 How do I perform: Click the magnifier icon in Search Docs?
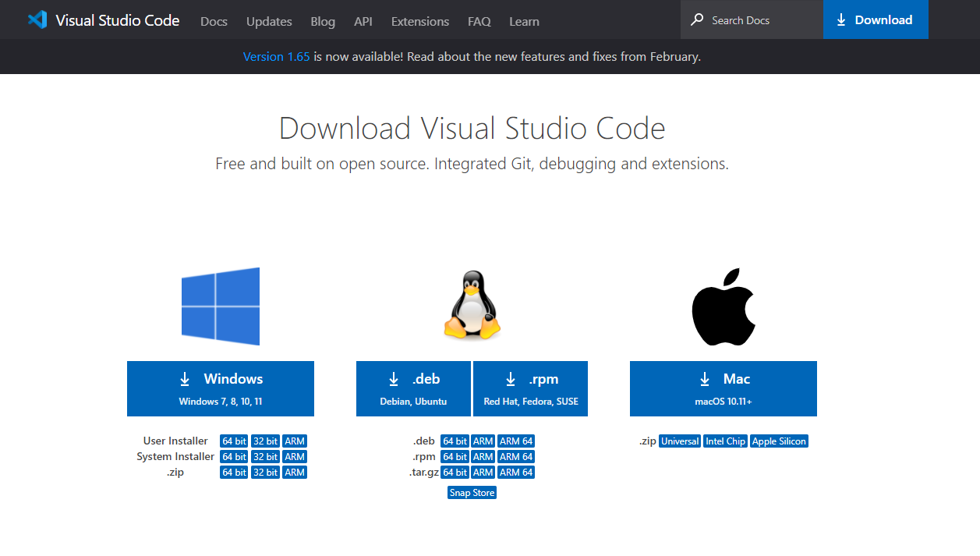[697, 20]
